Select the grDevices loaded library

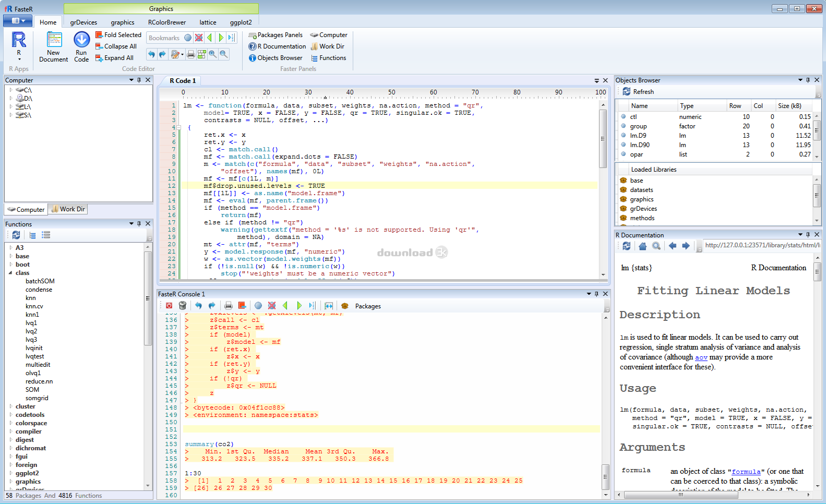(x=643, y=209)
